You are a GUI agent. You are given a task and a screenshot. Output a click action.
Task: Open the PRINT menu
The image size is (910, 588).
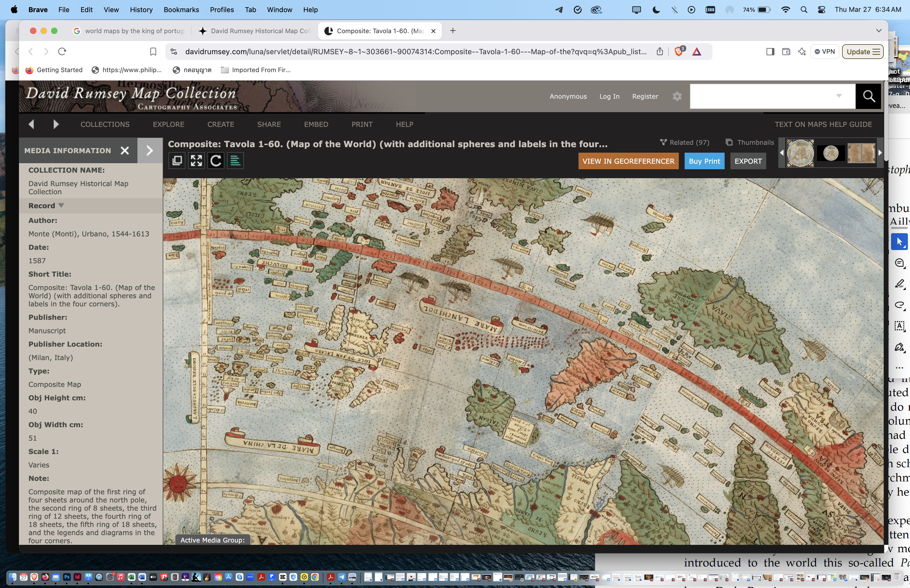point(362,124)
